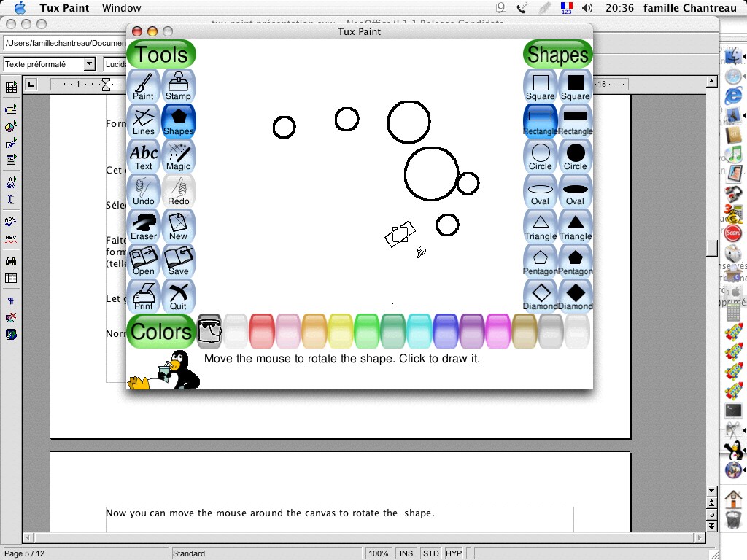This screenshot has height=560, width=747.
Task: Click the Save button
Action: (178, 261)
